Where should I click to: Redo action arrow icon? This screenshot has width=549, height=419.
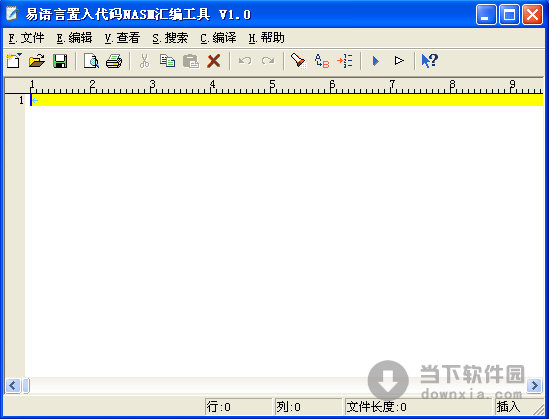click(x=268, y=61)
